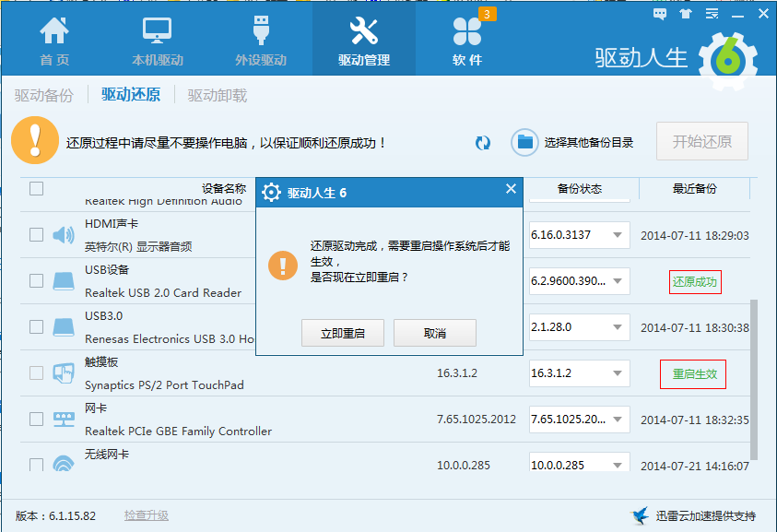777x532 pixels.
Task: Click the 2014-07-21 14:16:07 backup date
Action: [x=695, y=466]
